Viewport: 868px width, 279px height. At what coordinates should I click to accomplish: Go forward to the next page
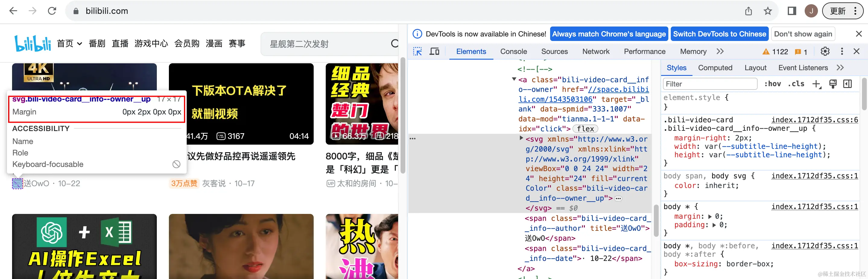(x=32, y=11)
